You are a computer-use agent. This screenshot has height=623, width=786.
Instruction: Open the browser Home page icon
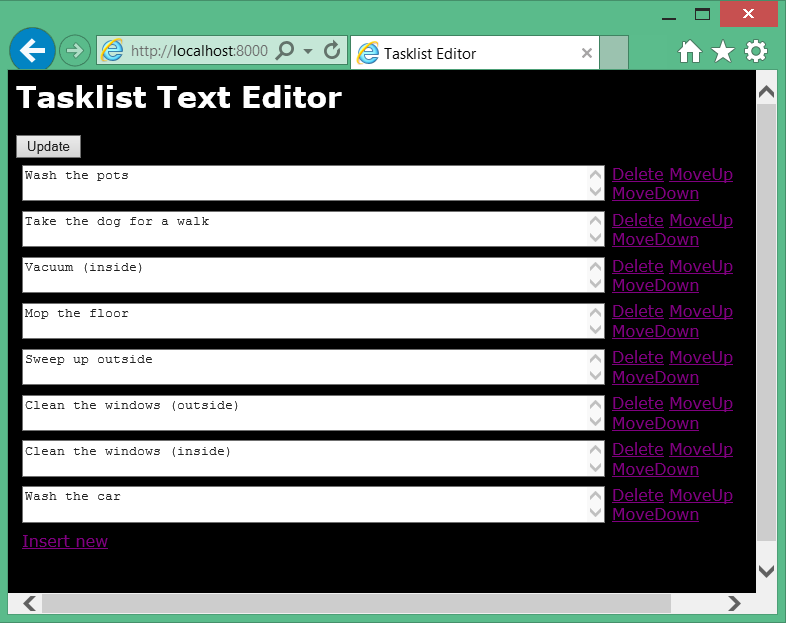coord(689,52)
